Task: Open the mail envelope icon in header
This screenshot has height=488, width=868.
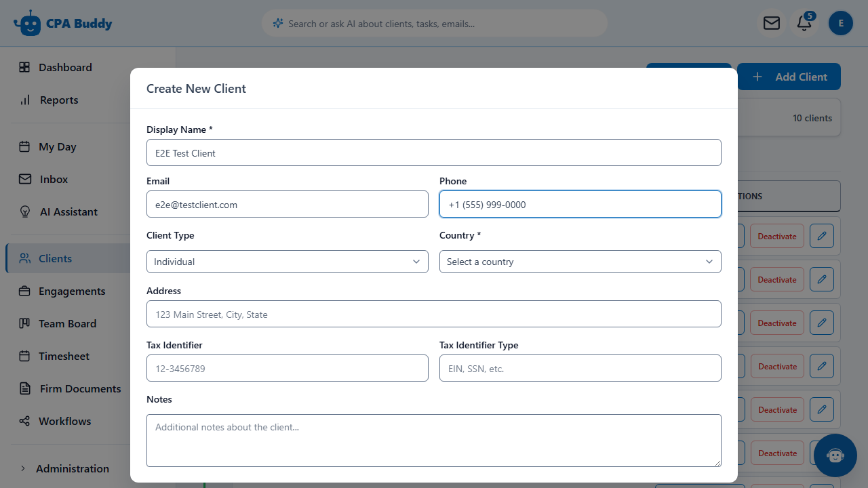Action: click(x=772, y=23)
